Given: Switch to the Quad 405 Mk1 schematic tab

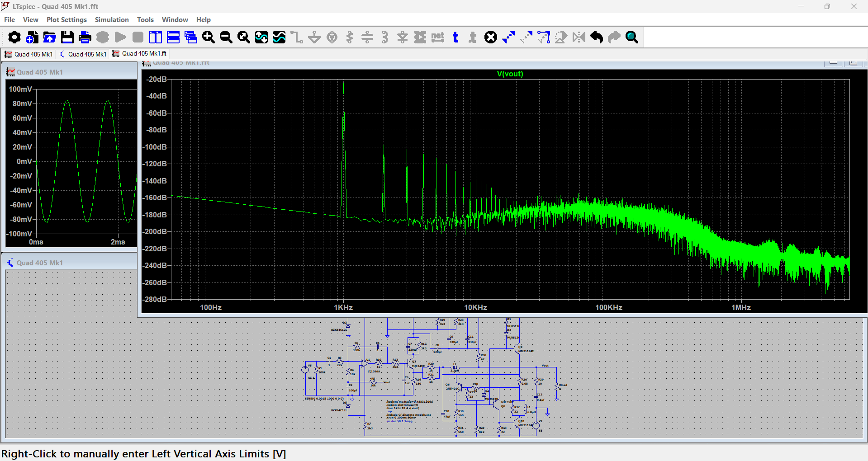Looking at the screenshot, I should click(x=83, y=54).
